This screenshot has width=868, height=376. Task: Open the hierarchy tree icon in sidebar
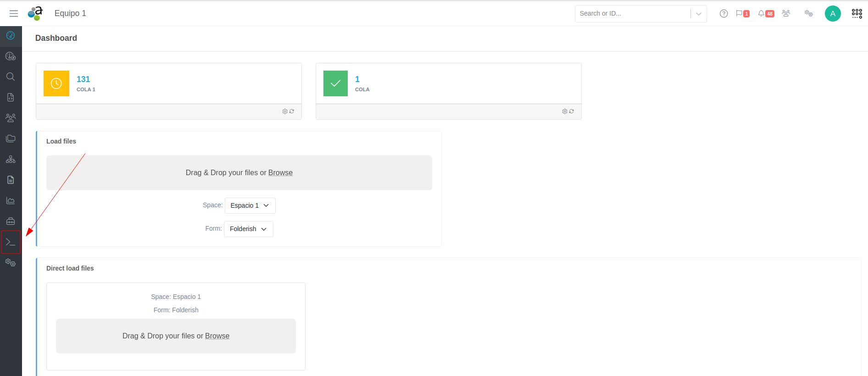click(11, 159)
